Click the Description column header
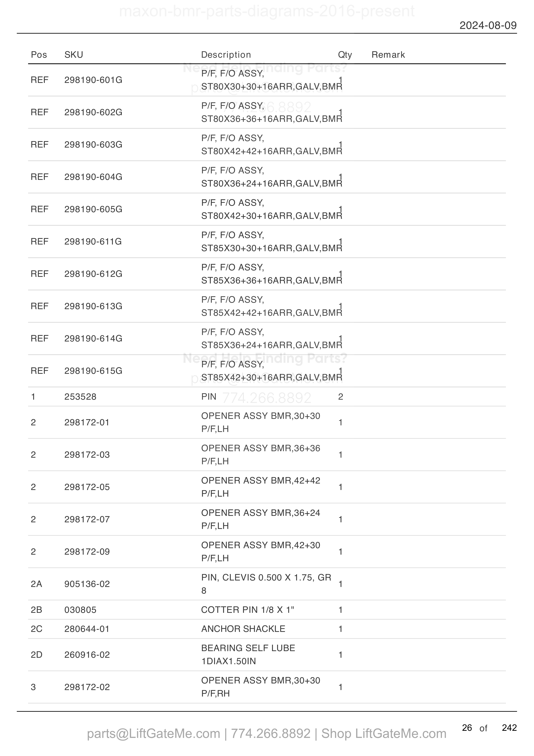Viewport: 534px width, 756px height. (226, 55)
